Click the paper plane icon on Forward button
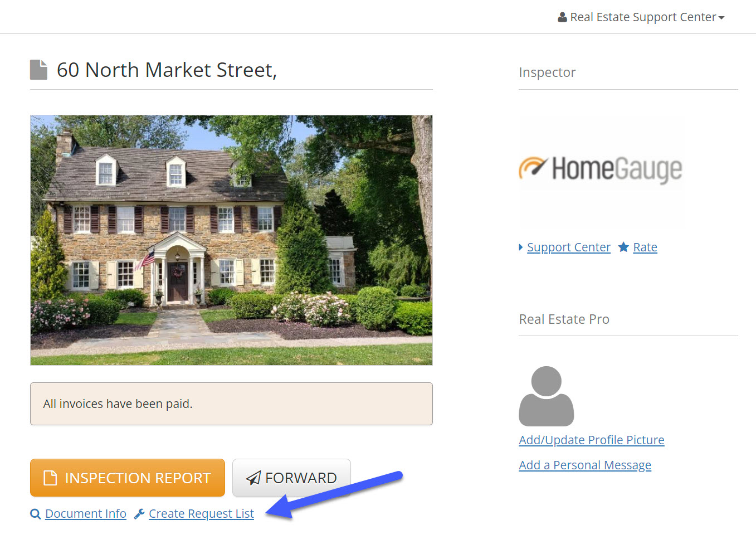The width and height of the screenshot is (756, 549). coord(253,478)
